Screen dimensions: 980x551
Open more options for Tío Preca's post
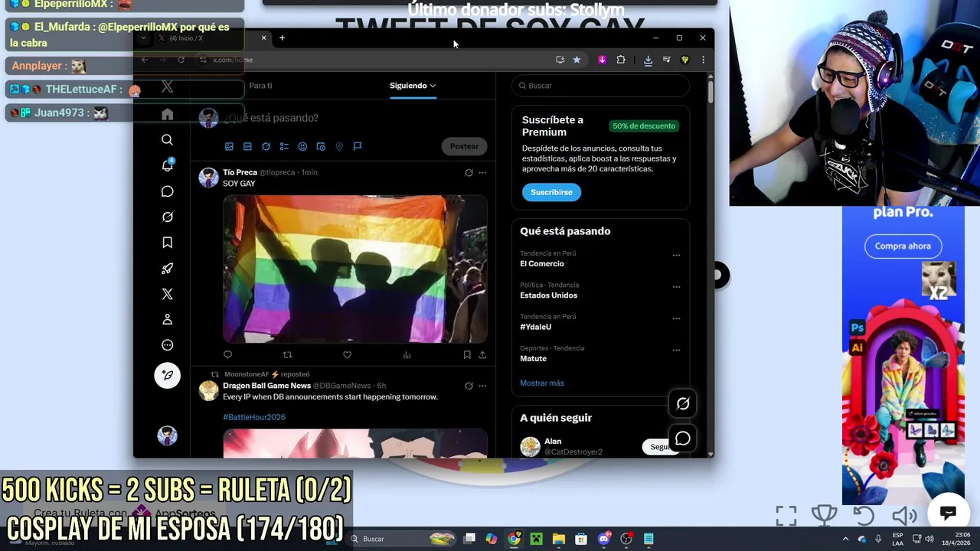point(482,172)
